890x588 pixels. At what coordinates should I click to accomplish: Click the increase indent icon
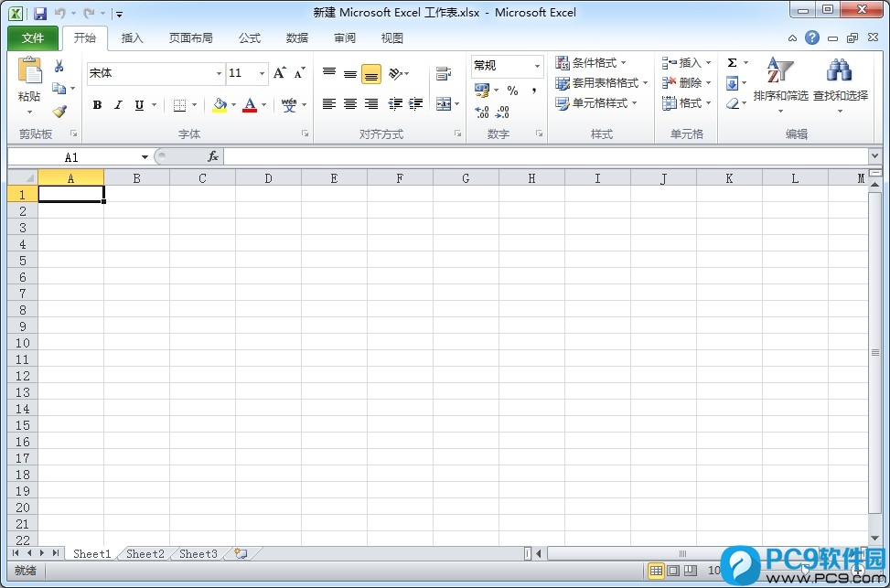(415, 103)
